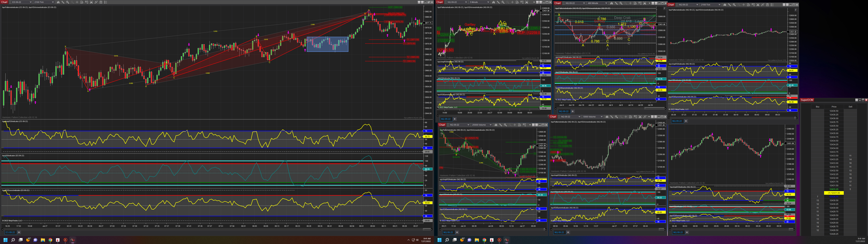Click red Chart label on 25000 Volume window
The image size is (868, 244).
[x=442, y=125]
